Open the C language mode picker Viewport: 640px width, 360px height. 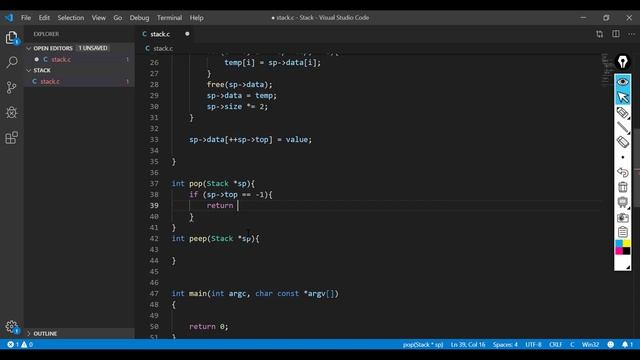pyautogui.click(x=572, y=344)
